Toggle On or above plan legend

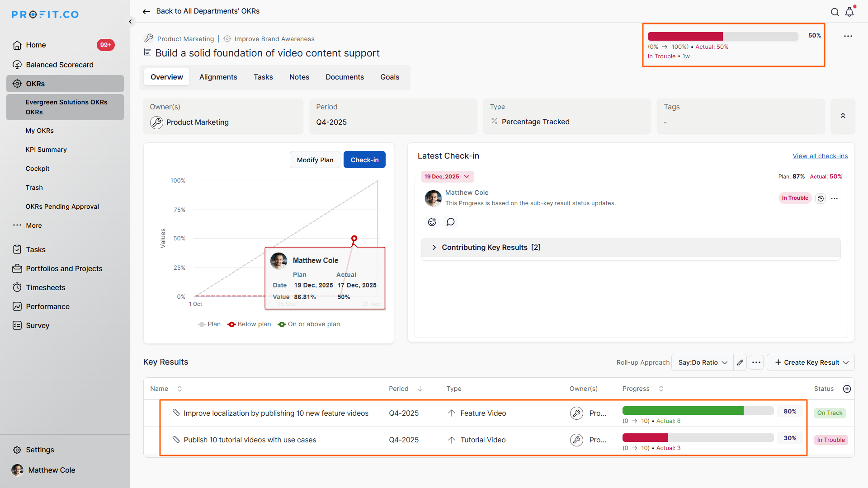309,324
